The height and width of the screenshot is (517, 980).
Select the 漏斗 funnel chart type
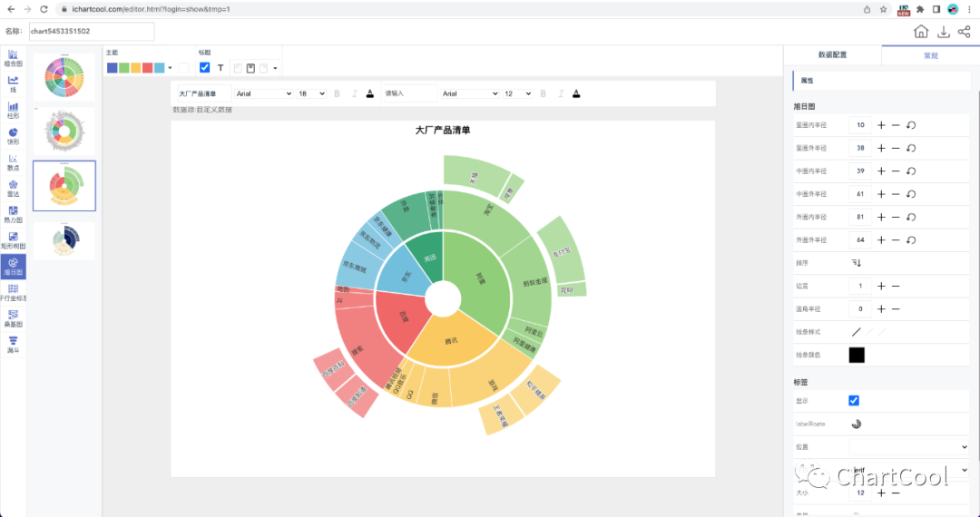coord(13,344)
